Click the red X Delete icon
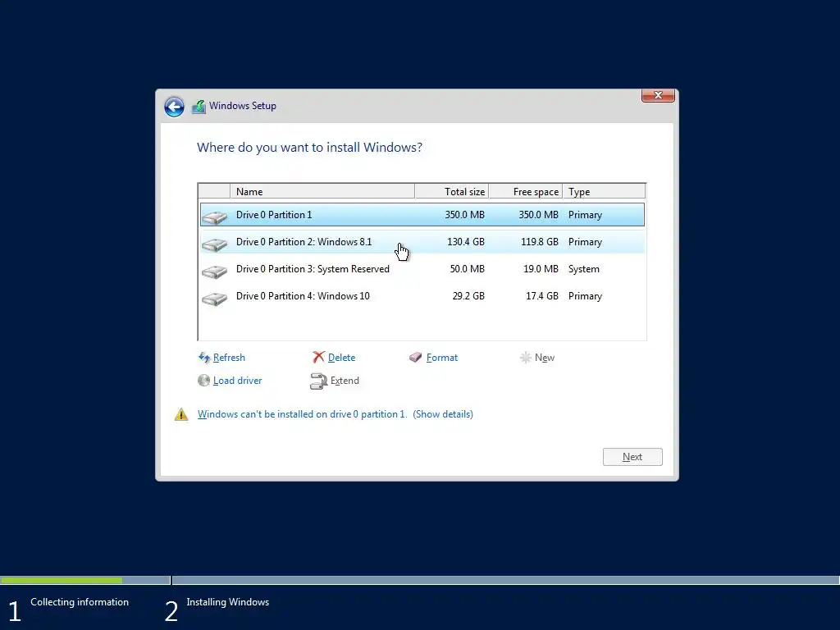The height and width of the screenshot is (630, 840). point(319,358)
